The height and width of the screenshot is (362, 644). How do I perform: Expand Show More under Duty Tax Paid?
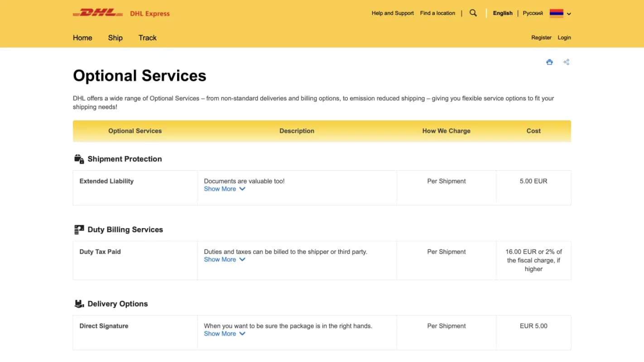(224, 259)
